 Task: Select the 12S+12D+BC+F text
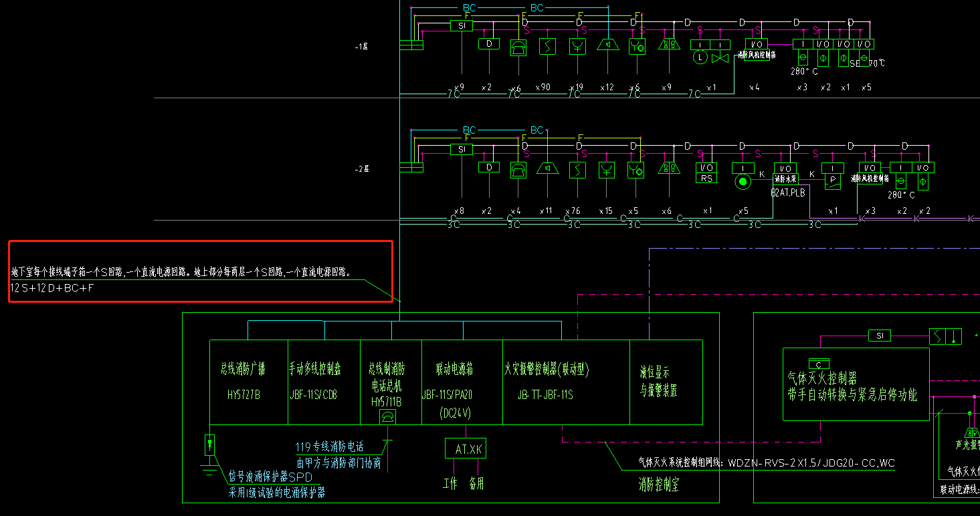(x=53, y=288)
